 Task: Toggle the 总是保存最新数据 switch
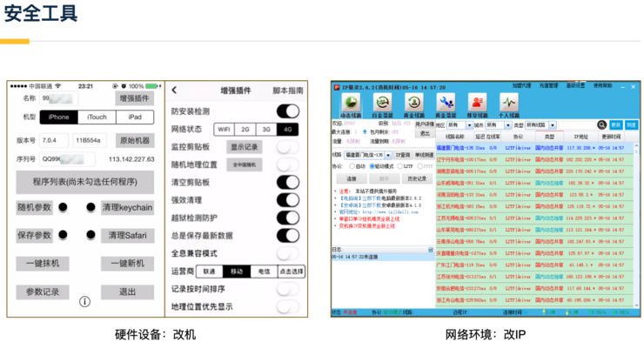pos(288,235)
